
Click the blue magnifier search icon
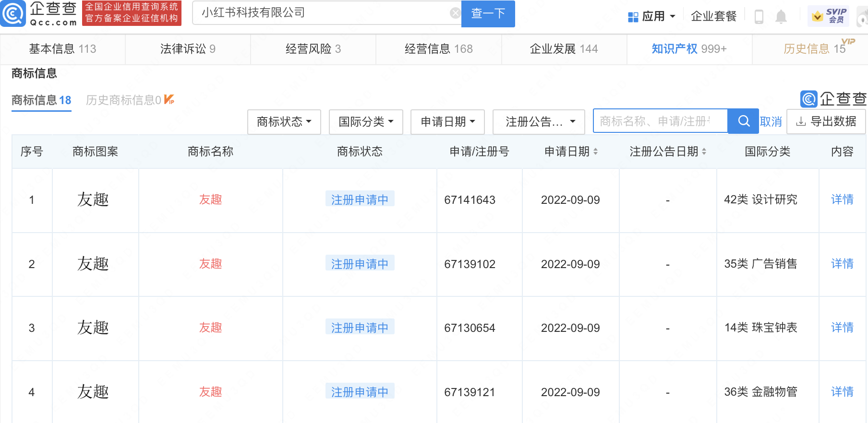pos(743,121)
